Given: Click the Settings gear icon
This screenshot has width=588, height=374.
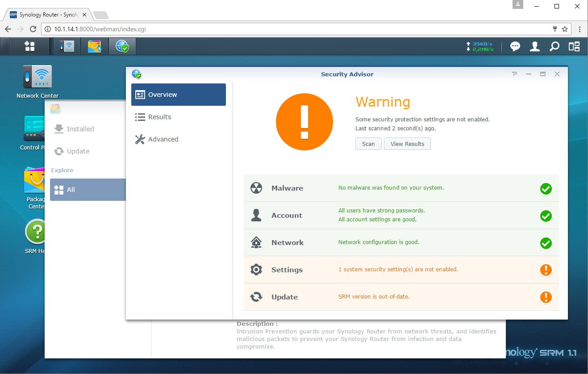Looking at the screenshot, I should (x=256, y=270).
